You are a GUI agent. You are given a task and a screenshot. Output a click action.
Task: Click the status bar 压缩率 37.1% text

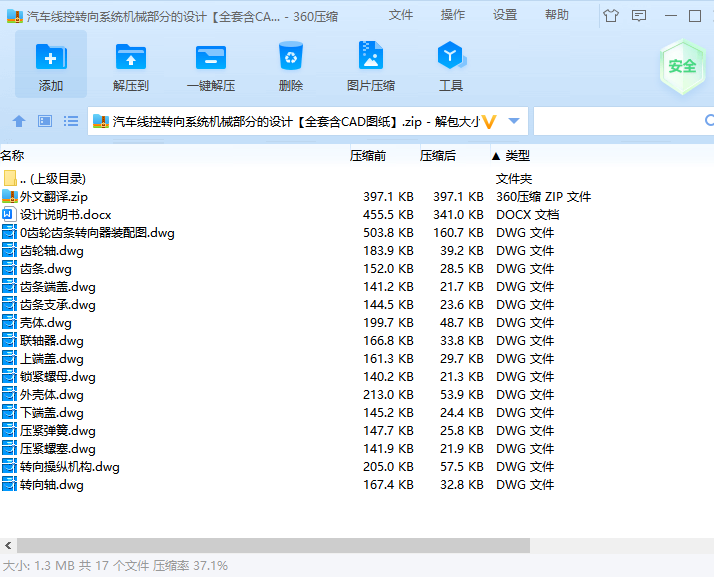[x=190, y=566]
